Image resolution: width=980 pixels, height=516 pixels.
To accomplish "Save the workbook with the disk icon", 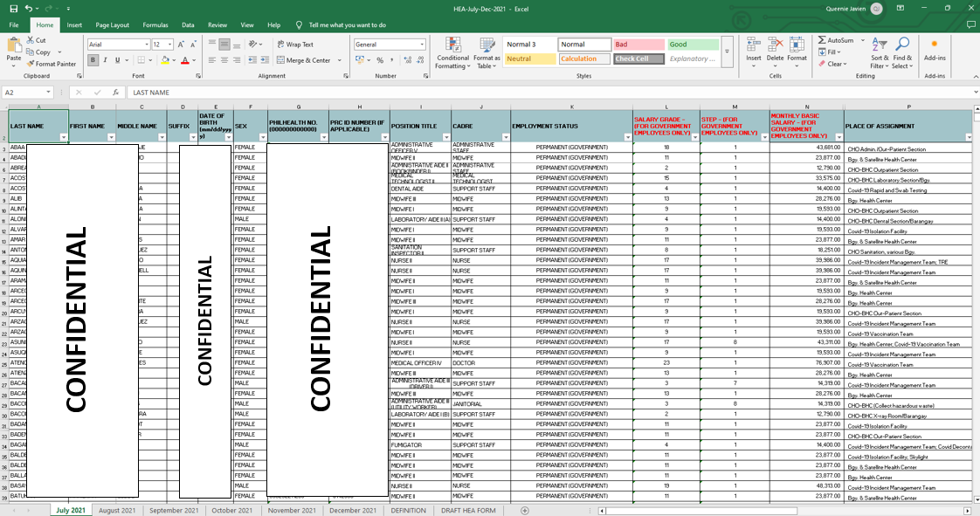I will pyautogui.click(x=14, y=9).
